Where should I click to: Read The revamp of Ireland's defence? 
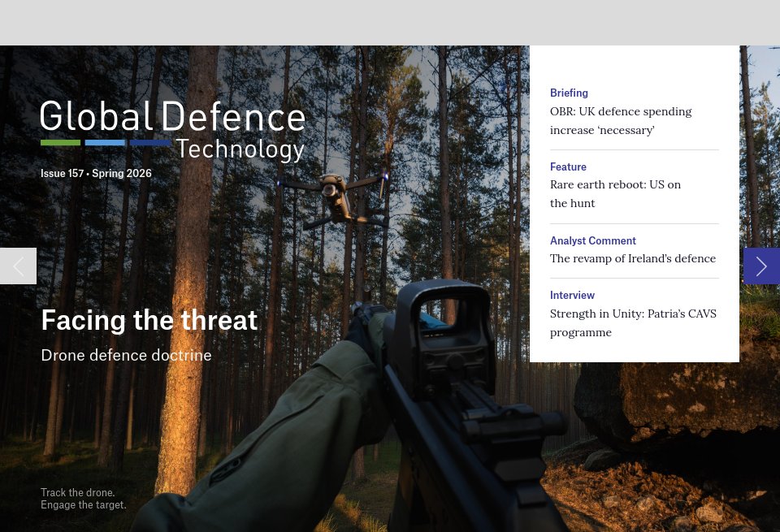pos(632,258)
